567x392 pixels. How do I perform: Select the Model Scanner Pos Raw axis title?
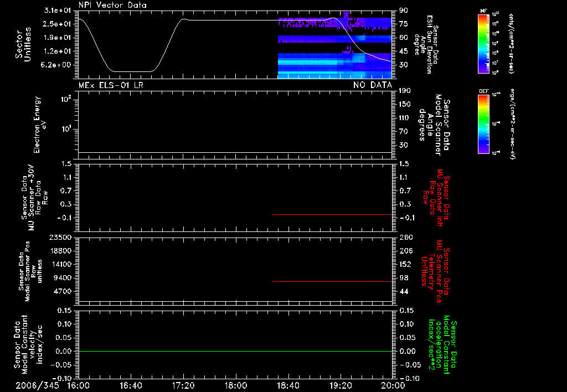pos(30,271)
